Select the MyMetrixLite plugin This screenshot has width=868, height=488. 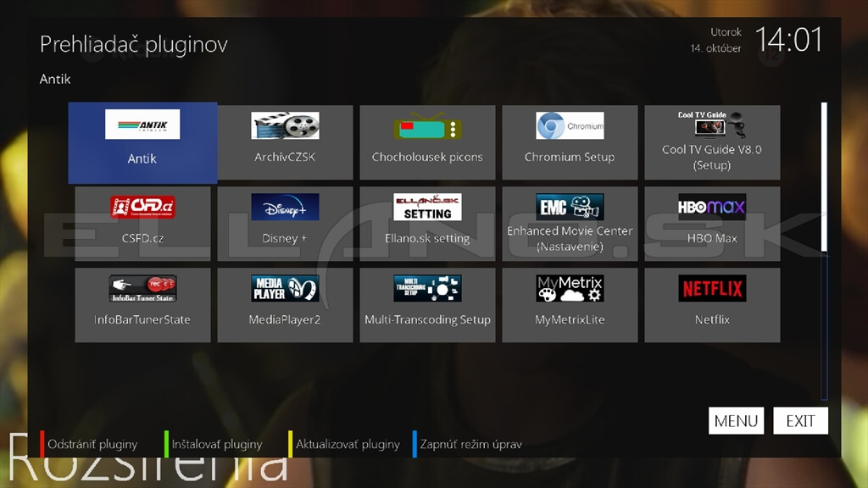[570, 305]
